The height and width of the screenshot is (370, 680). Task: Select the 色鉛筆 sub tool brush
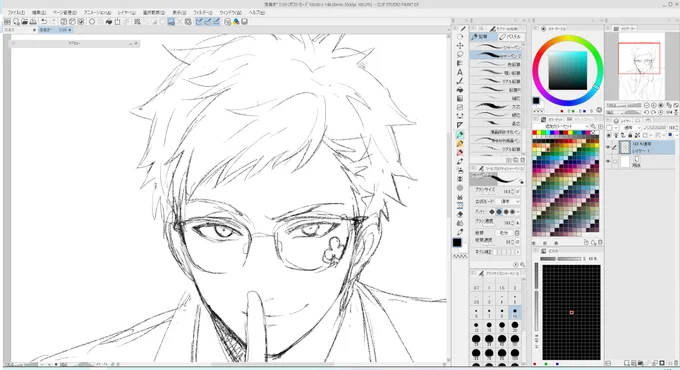[496, 64]
